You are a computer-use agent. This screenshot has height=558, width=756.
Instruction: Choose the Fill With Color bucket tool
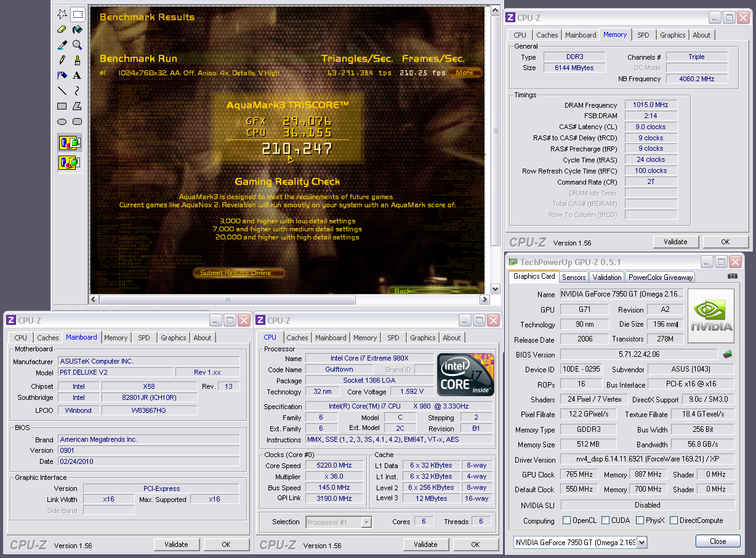point(78,30)
